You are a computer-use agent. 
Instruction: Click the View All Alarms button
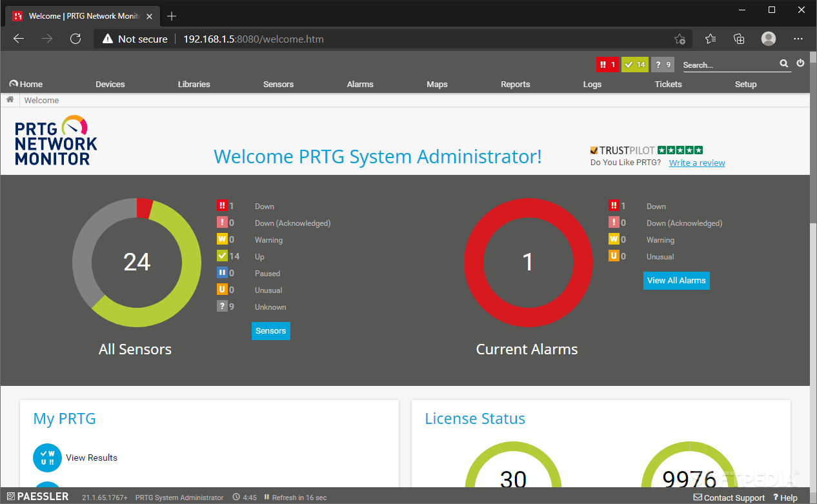676,281
